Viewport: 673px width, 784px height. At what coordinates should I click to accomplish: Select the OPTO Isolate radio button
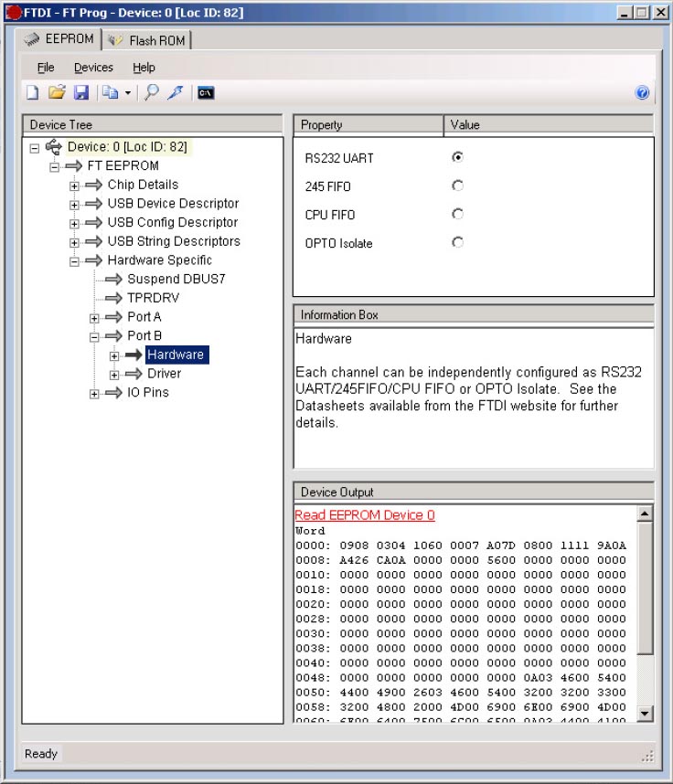[x=457, y=242]
